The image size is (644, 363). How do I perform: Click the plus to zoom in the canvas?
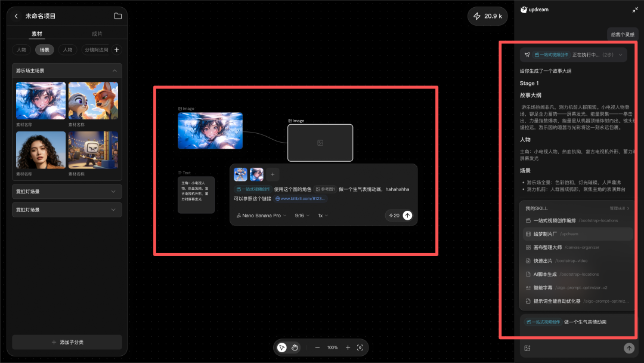(x=348, y=347)
